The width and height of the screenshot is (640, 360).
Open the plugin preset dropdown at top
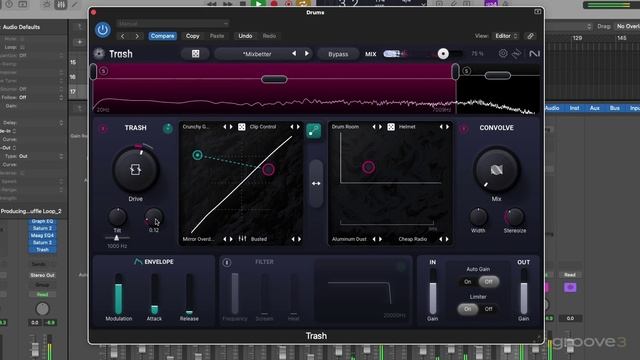[173, 23]
